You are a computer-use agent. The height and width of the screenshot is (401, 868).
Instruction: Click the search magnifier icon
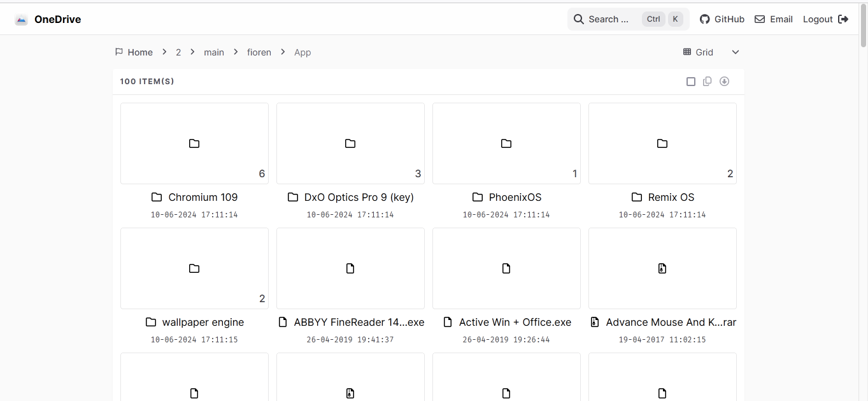(x=579, y=19)
